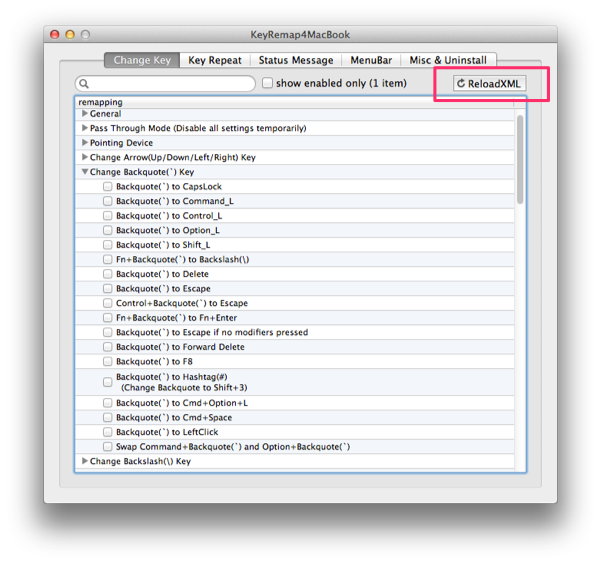Collapse Change Backquote(`) Key group
The height and width of the screenshot is (564, 600).
point(85,172)
